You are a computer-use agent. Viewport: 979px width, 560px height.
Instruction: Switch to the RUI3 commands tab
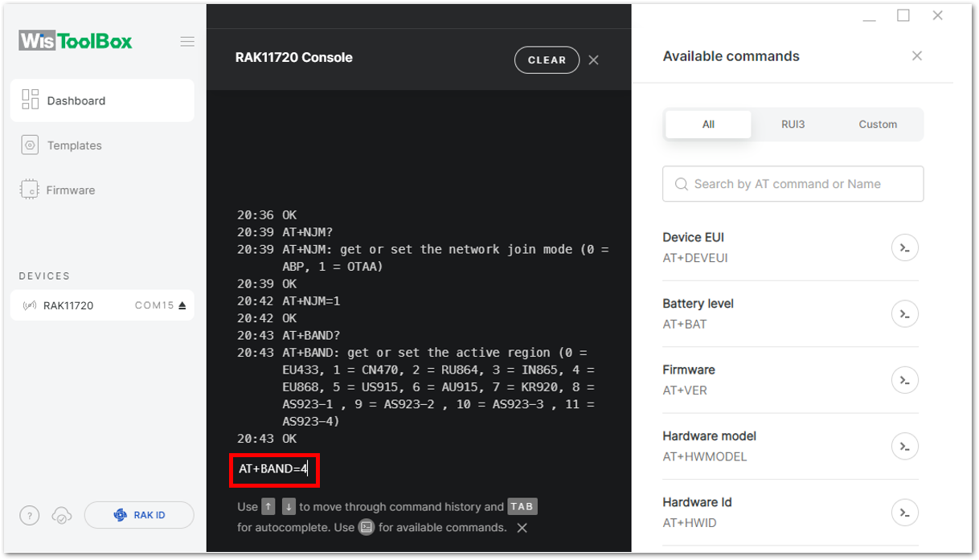pos(793,125)
